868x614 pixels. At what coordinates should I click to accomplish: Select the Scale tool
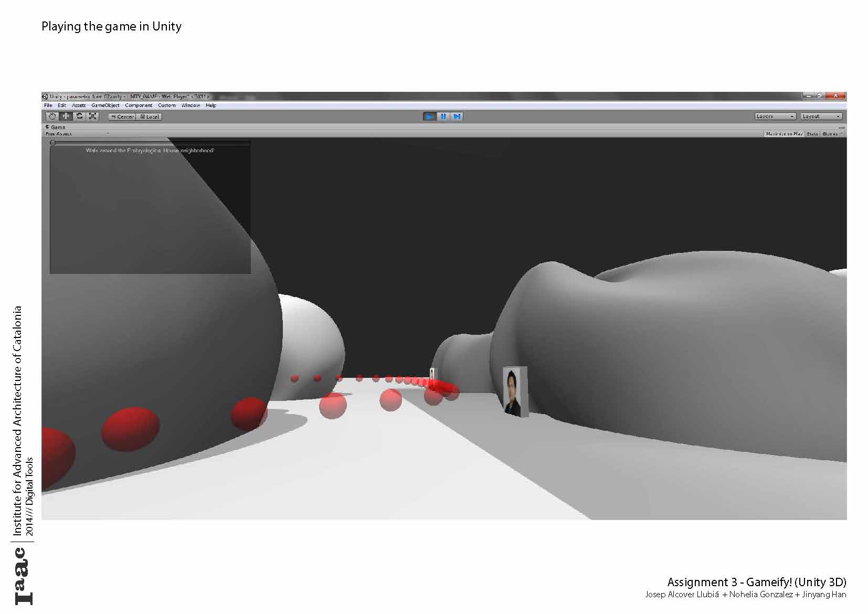pos(93,117)
